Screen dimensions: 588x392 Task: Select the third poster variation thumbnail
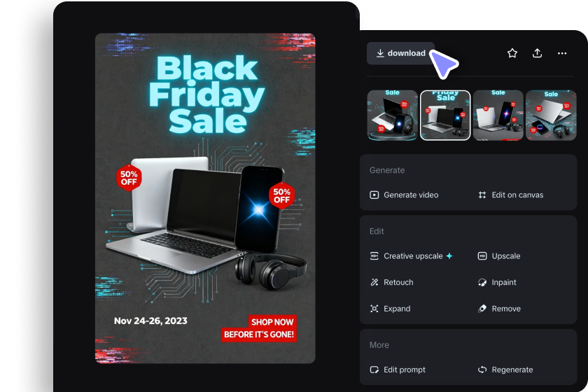tap(498, 115)
